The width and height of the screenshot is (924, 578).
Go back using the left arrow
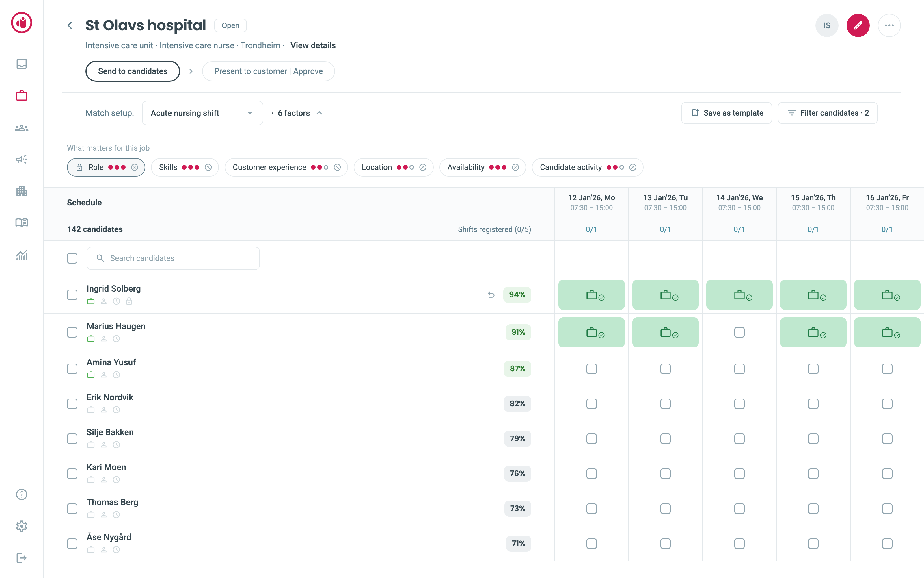click(x=70, y=26)
